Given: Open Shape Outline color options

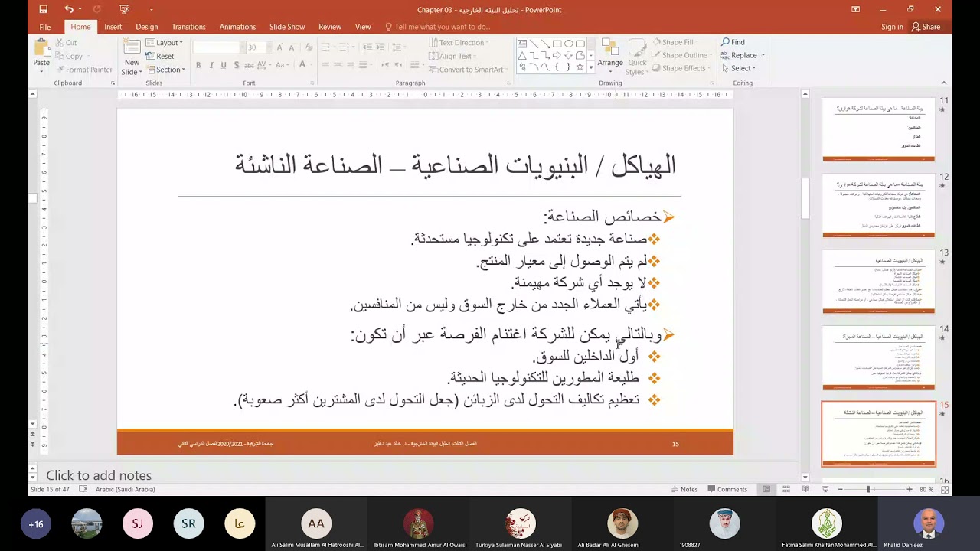Looking at the screenshot, I should tap(681, 55).
